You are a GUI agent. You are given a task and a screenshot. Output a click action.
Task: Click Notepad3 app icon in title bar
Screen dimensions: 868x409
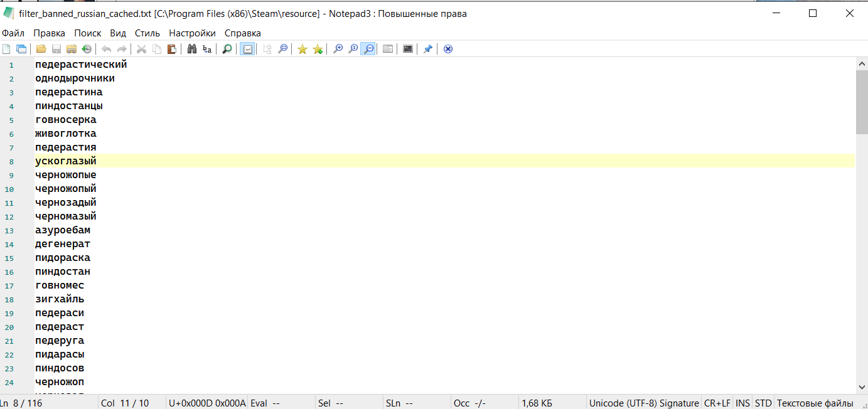[x=9, y=13]
